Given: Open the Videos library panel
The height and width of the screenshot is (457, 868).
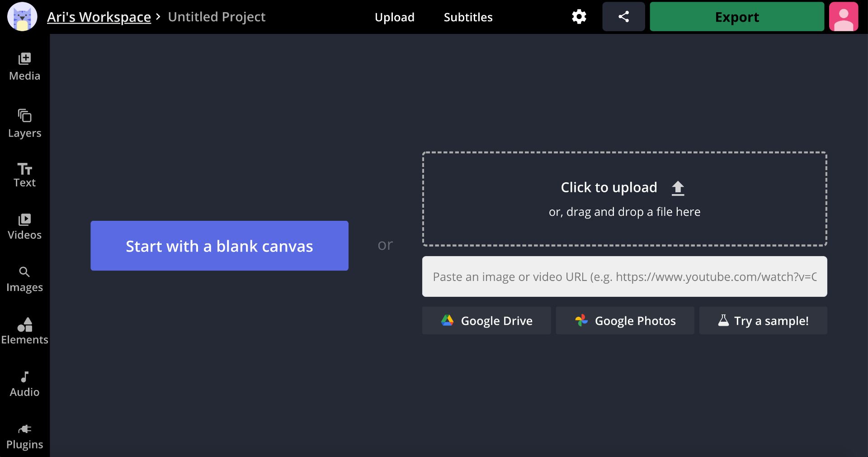Looking at the screenshot, I should [x=24, y=227].
